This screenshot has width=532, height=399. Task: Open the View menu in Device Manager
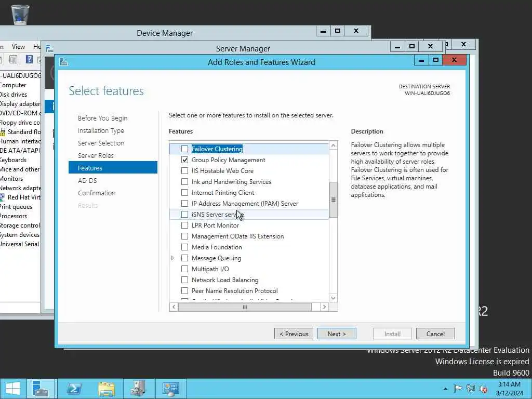[18, 46]
